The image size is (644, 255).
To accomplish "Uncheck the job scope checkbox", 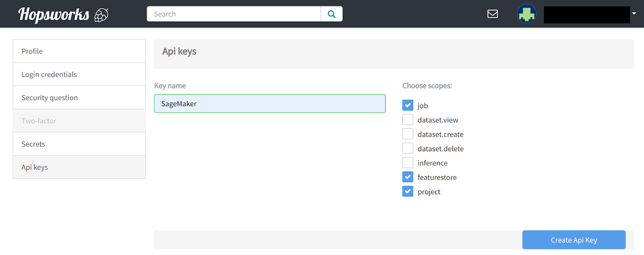I will coord(408,105).
